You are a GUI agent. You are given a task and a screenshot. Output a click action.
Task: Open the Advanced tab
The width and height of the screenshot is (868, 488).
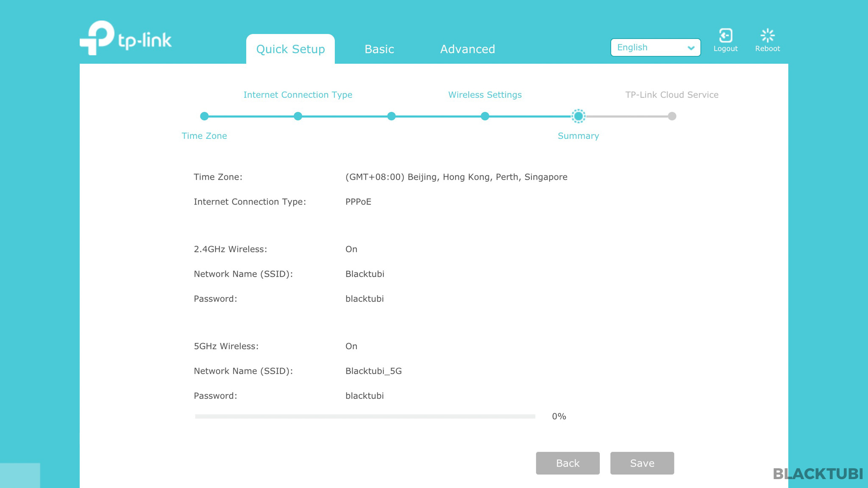click(x=467, y=49)
